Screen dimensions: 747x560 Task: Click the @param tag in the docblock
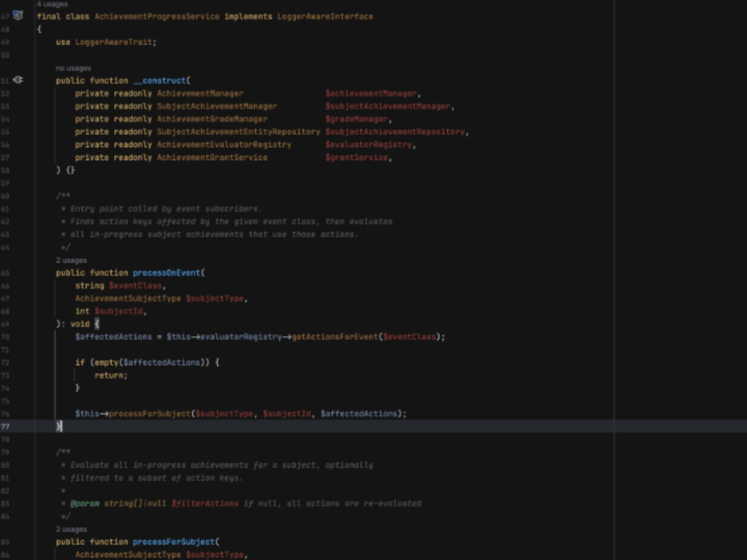click(x=85, y=504)
